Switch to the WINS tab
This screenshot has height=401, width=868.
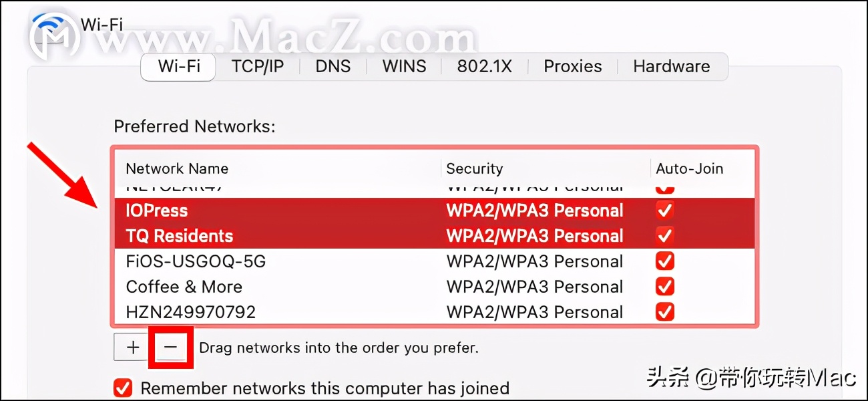(403, 66)
